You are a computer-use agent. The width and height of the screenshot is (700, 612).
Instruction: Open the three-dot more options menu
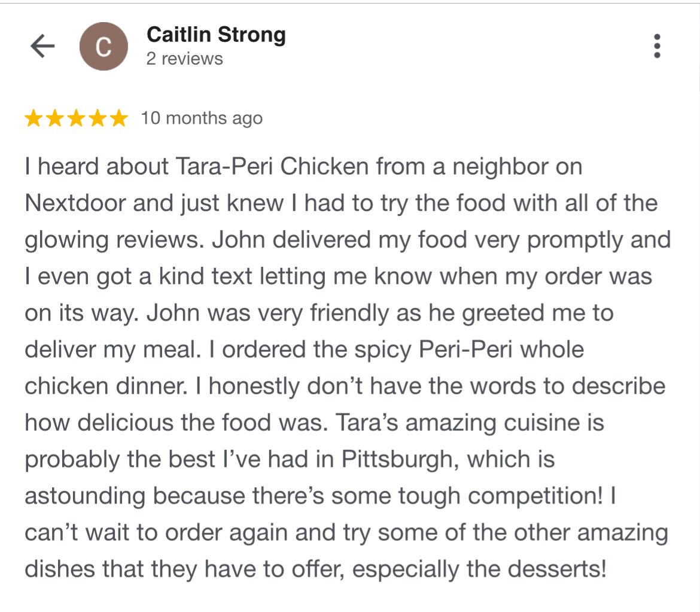coord(657,46)
